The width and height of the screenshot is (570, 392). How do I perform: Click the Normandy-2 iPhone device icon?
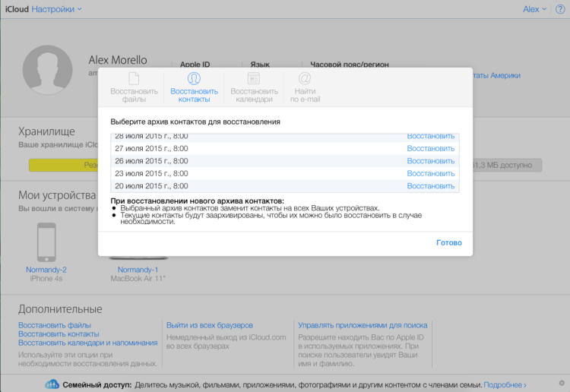coord(46,242)
